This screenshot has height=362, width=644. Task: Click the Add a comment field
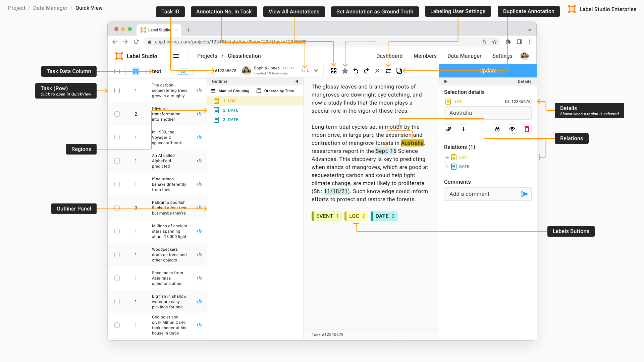[x=481, y=194]
